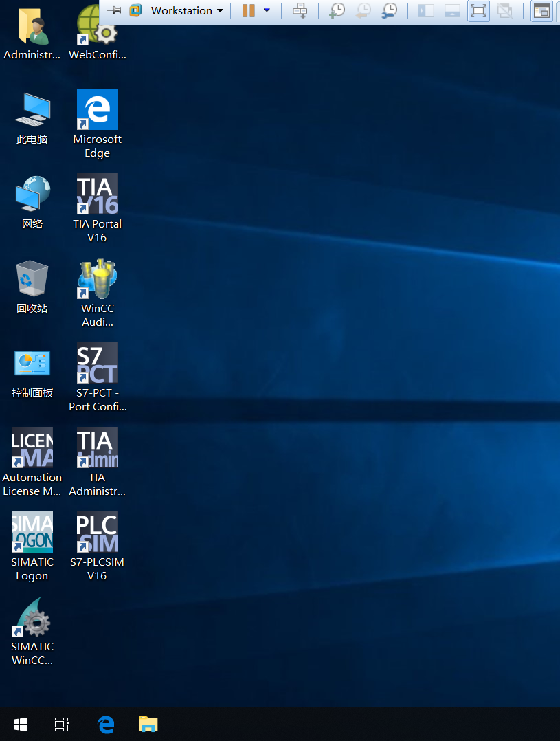
Task: Open the Workstation dropdown menu
Action: (187, 10)
